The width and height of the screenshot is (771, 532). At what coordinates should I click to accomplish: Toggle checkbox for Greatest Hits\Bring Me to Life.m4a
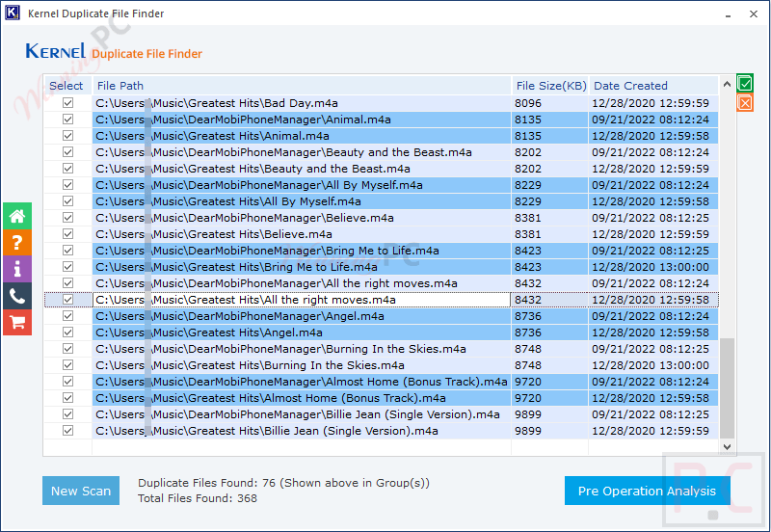(67, 267)
